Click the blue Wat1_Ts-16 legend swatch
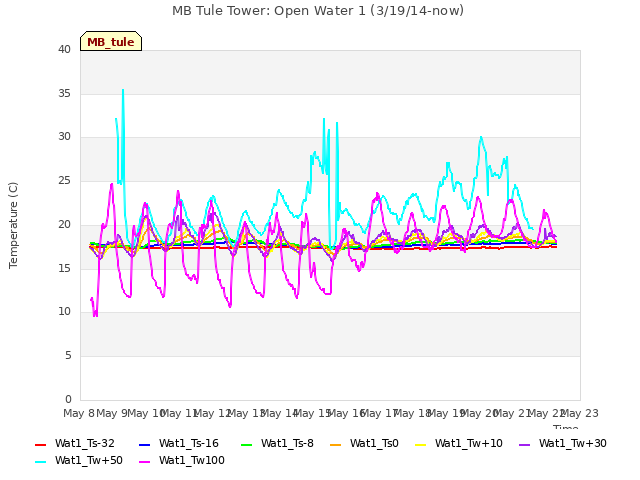This screenshot has height=480, width=640. (x=144, y=444)
